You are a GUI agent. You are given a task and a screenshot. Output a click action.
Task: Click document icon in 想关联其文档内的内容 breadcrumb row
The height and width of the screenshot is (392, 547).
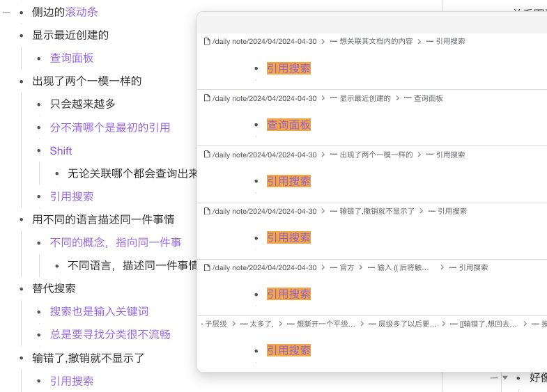(x=207, y=41)
